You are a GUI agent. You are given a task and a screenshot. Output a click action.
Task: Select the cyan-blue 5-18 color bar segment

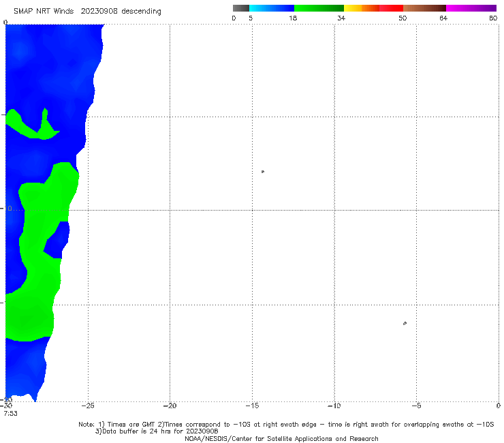[272, 8]
